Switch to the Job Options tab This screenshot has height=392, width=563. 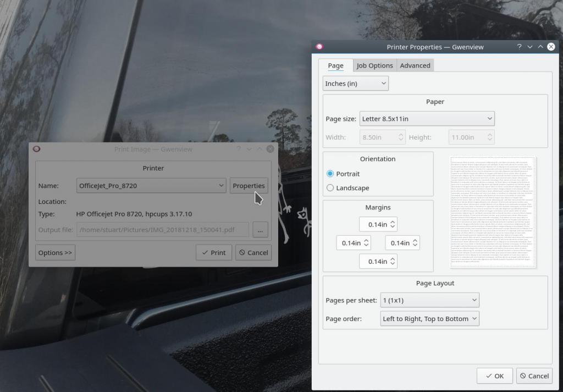[374, 65]
